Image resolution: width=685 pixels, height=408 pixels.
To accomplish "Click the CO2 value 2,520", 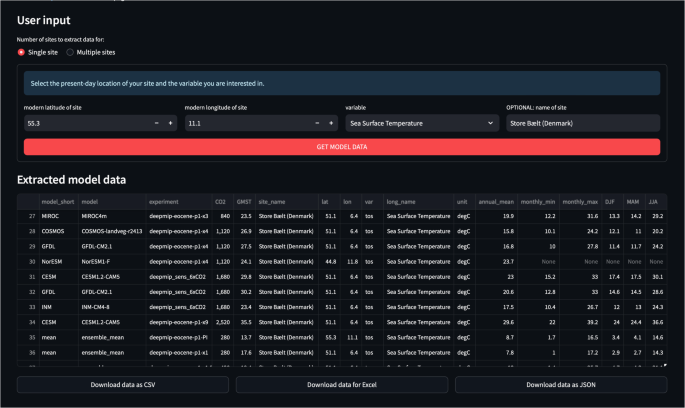I will 222,322.
